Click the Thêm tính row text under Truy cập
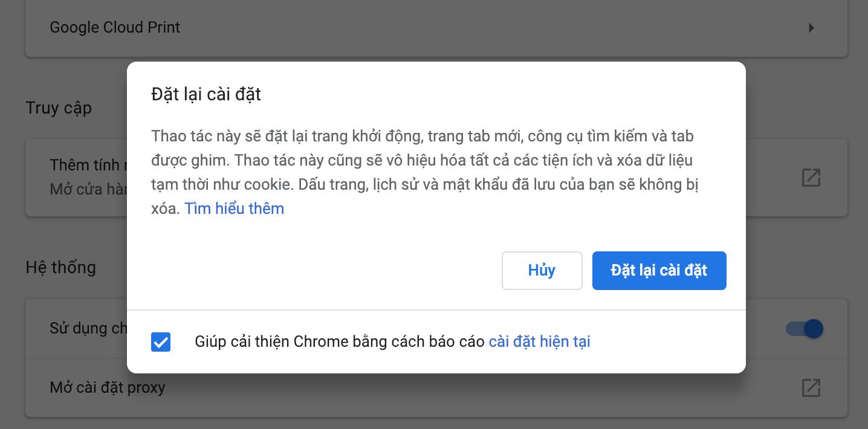Viewport: 868px width, 429px height. point(88,165)
